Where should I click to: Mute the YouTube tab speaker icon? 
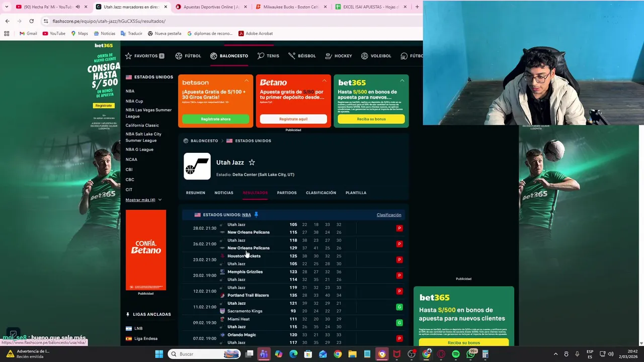tap(77, 7)
